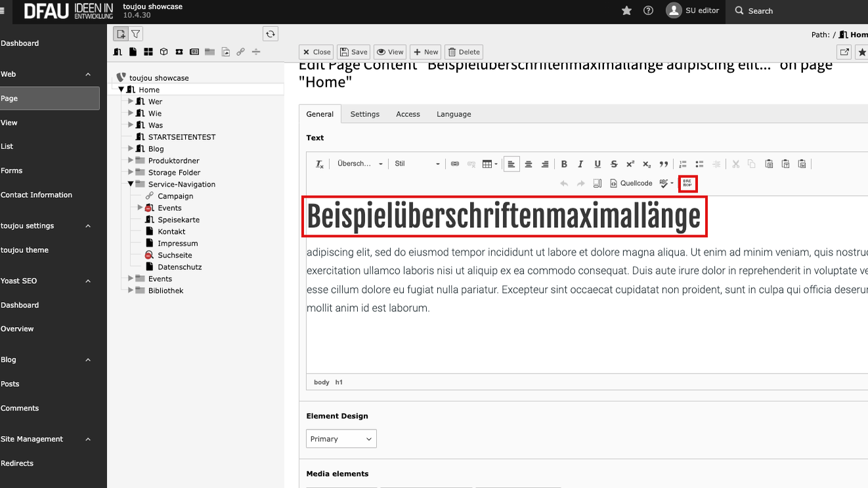Viewport: 868px width, 488px height.
Task: Click the insert link icon
Action: click(454, 164)
